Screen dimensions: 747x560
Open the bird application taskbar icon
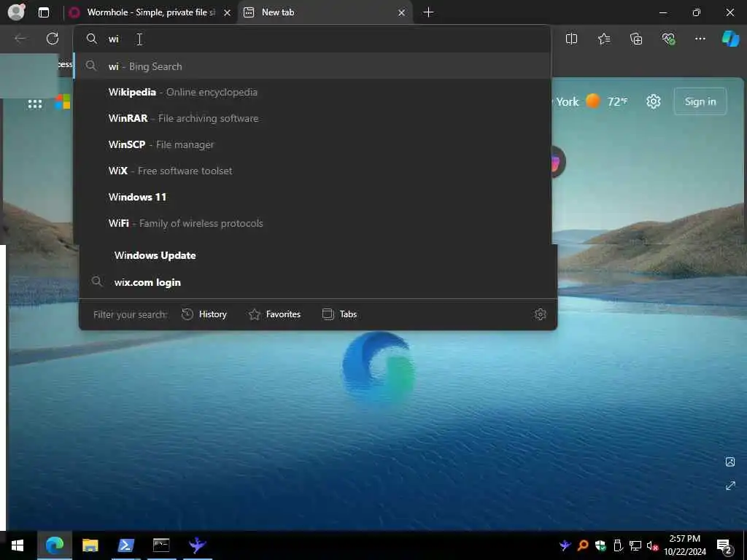point(197,545)
